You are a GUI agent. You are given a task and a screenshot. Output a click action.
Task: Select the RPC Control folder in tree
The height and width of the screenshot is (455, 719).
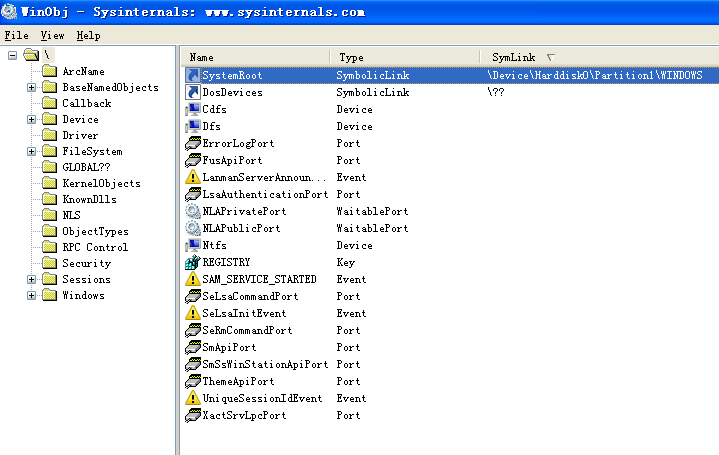(95, 247)
